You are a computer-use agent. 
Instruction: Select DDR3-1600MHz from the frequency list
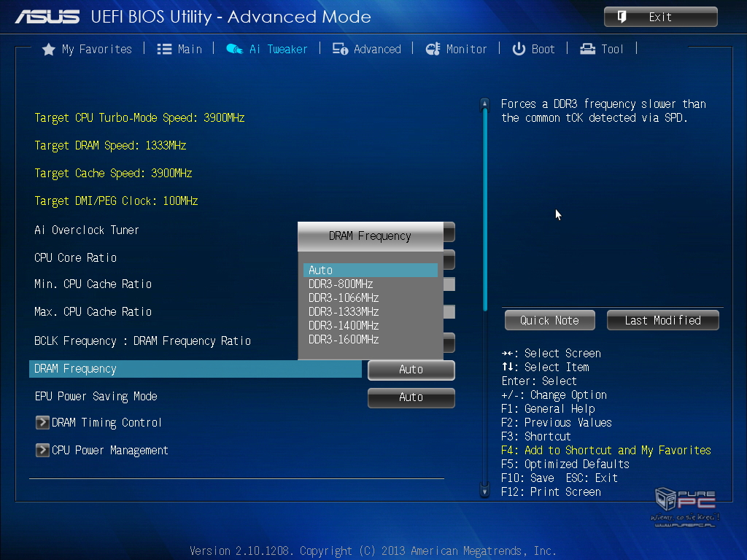point(344,339)
